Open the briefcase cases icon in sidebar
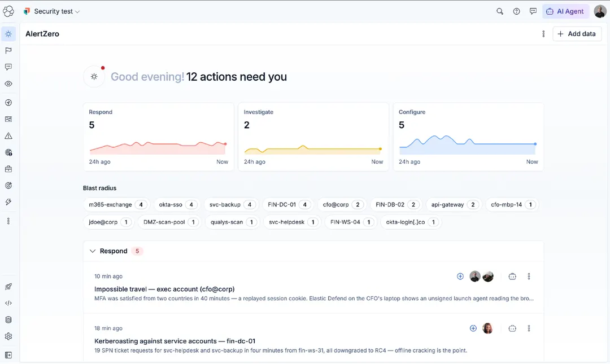Image resolution: width=610 pixels, height=364 pixels. tap(8, 169)
